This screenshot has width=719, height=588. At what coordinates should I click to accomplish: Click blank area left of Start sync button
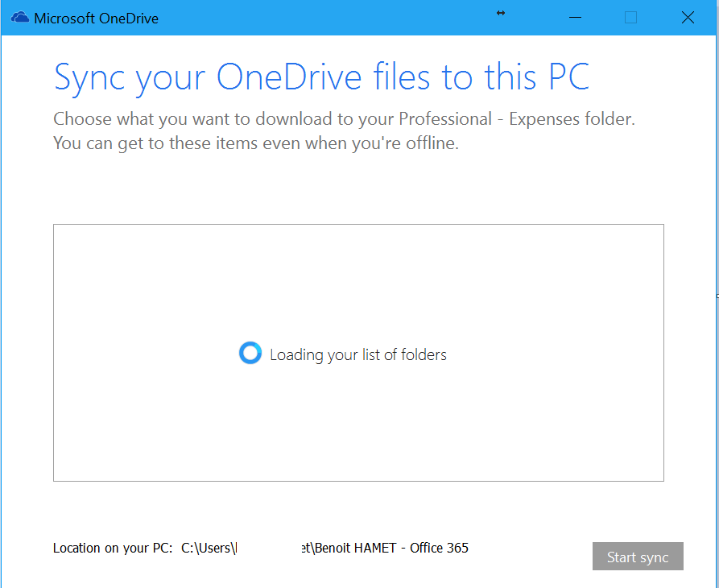(x=531, y=557)
